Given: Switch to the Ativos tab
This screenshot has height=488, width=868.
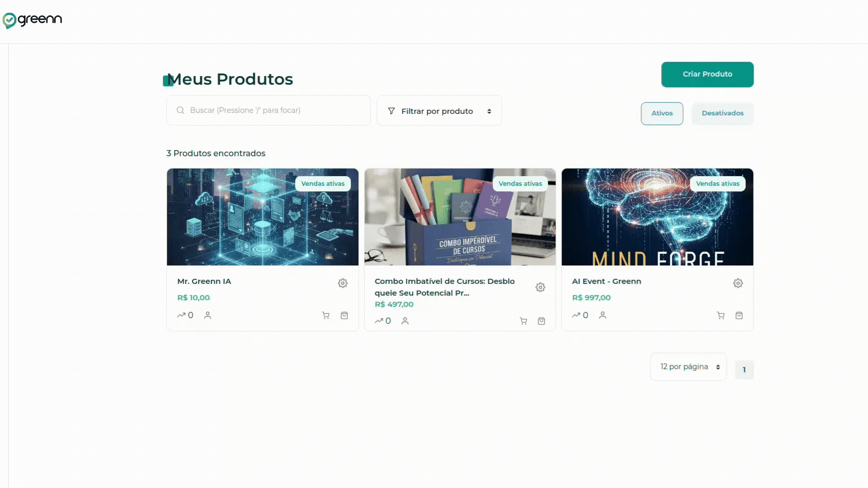Looking at the screenshot, I should click(x=662, y=113).
